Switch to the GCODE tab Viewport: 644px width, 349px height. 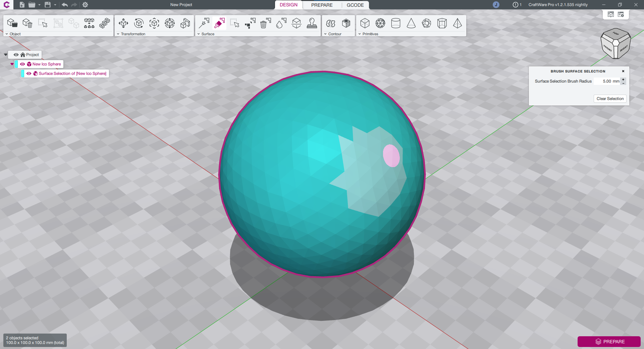(355, 5)
